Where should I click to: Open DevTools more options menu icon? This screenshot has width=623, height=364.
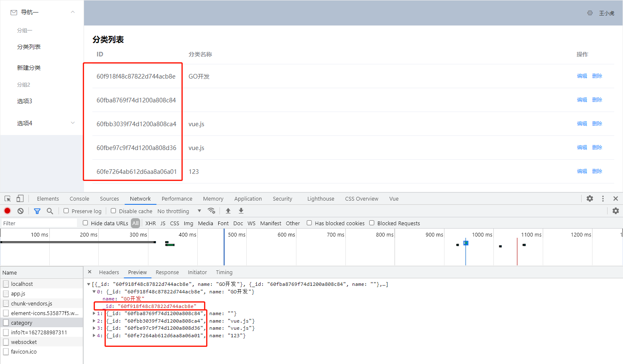click(x=603, y=199)
